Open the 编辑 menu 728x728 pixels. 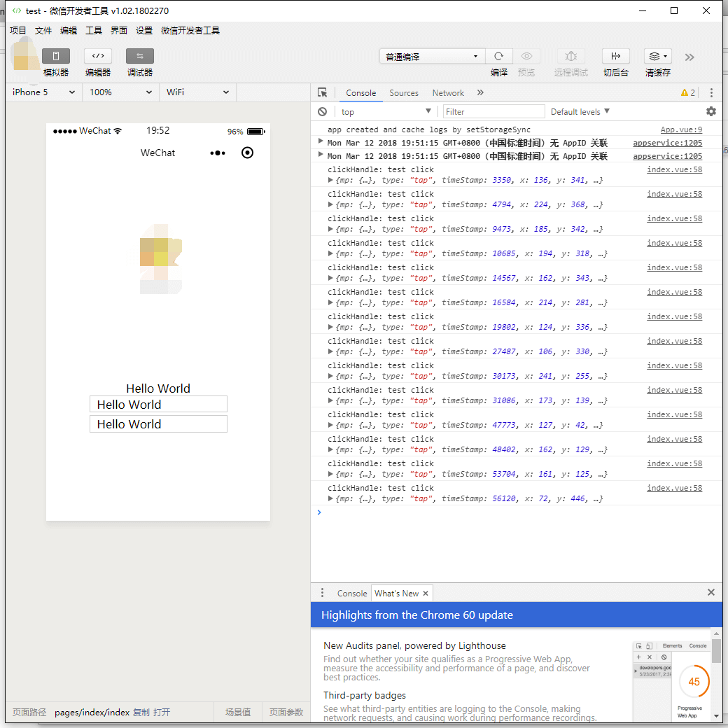coord(69,31)
